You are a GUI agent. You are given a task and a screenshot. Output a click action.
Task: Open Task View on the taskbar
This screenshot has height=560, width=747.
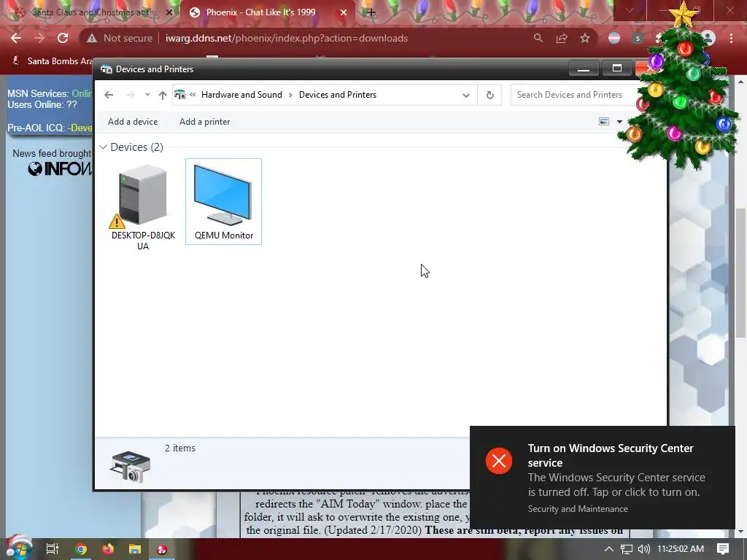53,549
